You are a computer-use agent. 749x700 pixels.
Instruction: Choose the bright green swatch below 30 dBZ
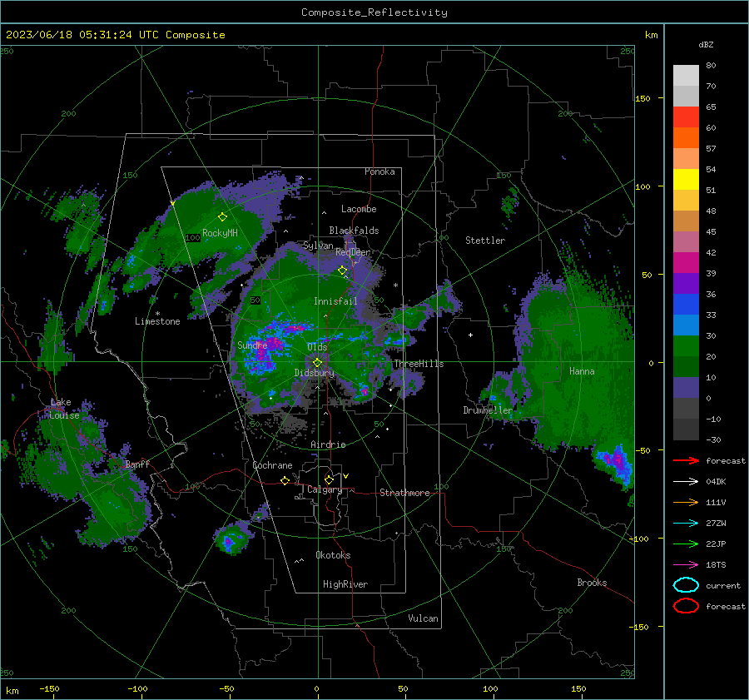point(686,346)
